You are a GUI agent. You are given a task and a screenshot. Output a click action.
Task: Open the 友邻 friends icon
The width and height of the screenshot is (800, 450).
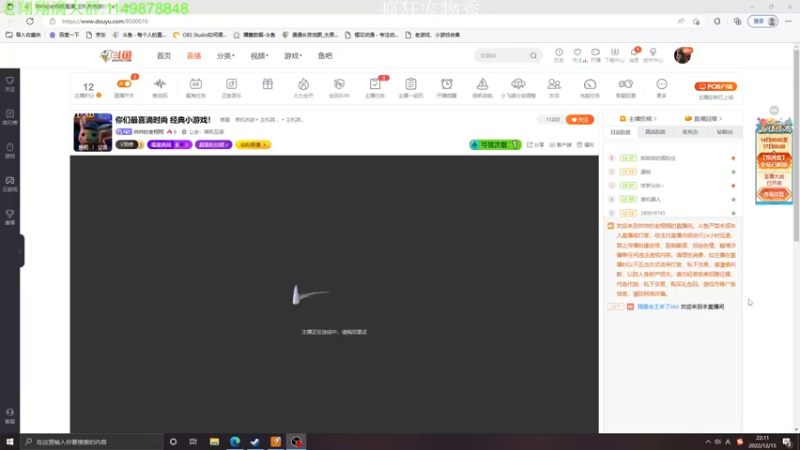pyautogui.click(x=554, y=84)
